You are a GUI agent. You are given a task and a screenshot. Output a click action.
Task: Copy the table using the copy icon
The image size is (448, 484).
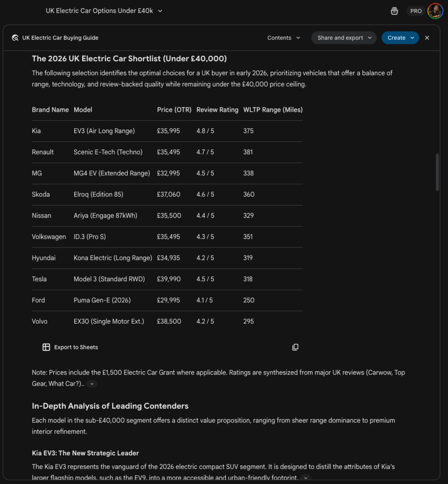point(295,347)
